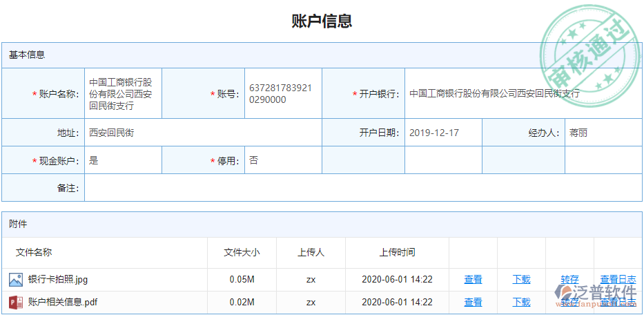Click the PDF file icon for 账户相关信息.pdf
The image size is (644, 315).
[x=16, y=303]
